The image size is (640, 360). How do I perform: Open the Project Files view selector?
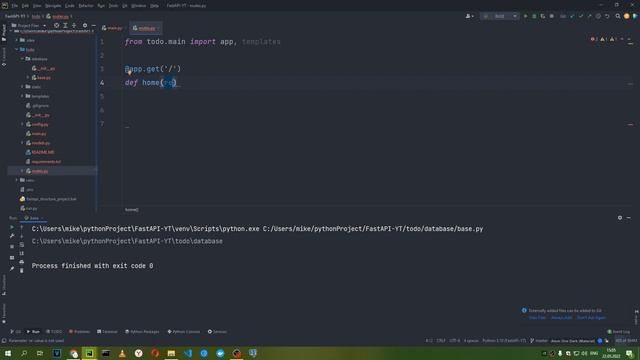[x=29, y=25]
